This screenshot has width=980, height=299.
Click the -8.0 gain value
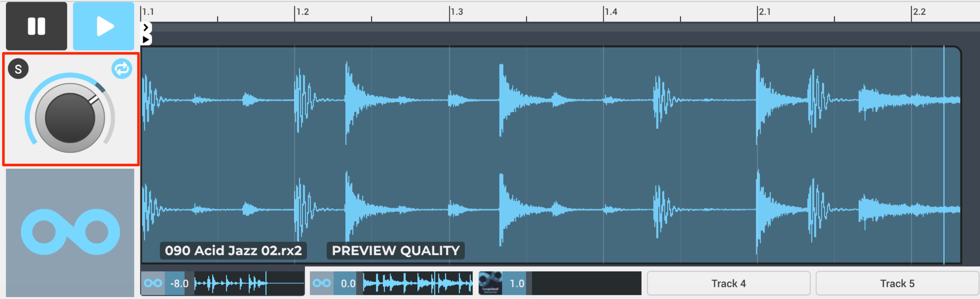[179, 283]
